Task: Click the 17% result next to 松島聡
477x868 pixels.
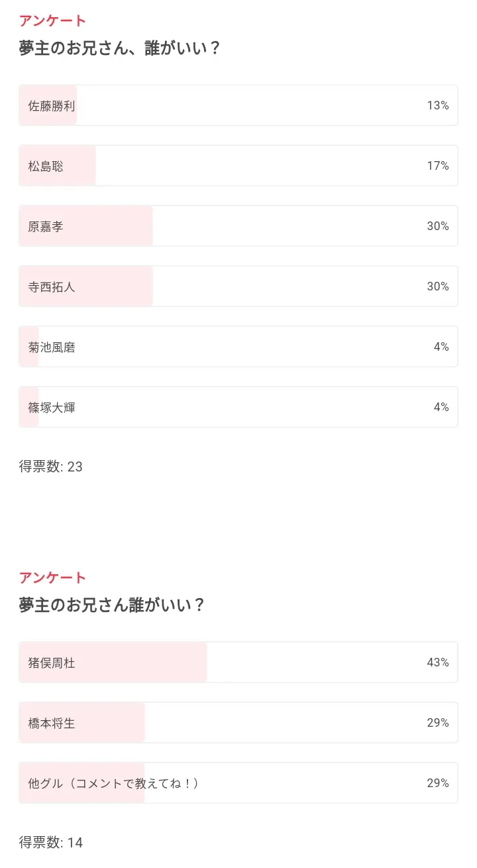Action: point(438,166)
